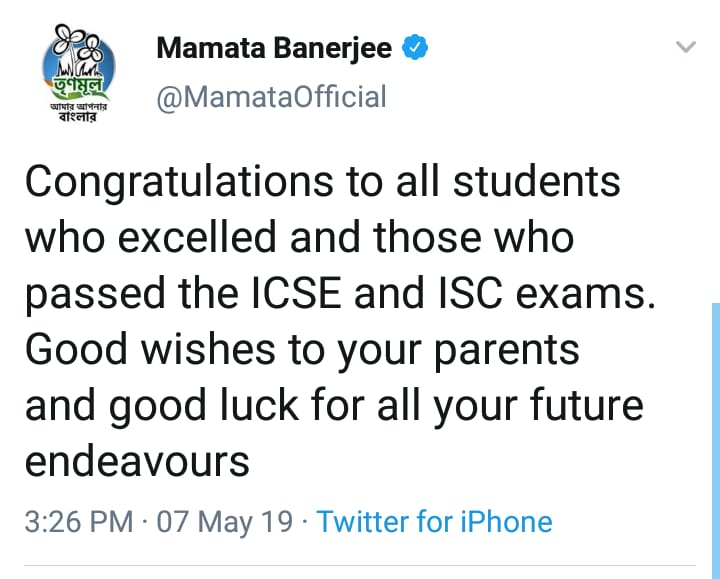Screen dimensions: 720x579
Task: Click the word students in the first line
Action: coord(537,181)
